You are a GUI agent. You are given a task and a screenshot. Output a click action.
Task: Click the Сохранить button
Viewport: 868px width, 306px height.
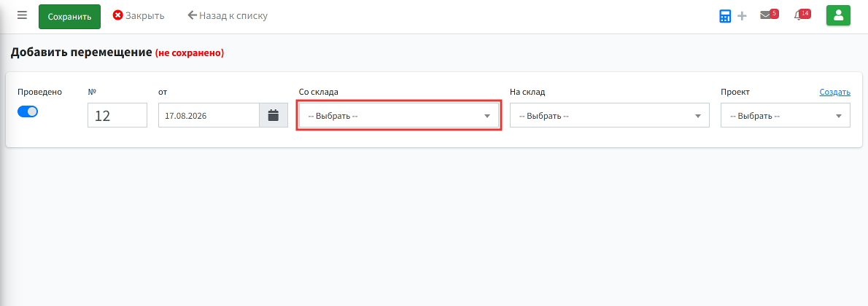pyautogui.click(x=70, y=17)
